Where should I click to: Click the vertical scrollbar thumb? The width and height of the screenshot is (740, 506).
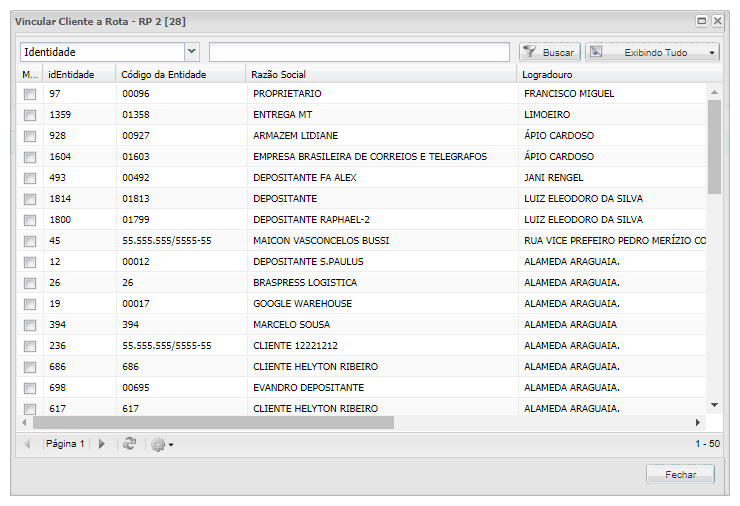coord(714,146)
